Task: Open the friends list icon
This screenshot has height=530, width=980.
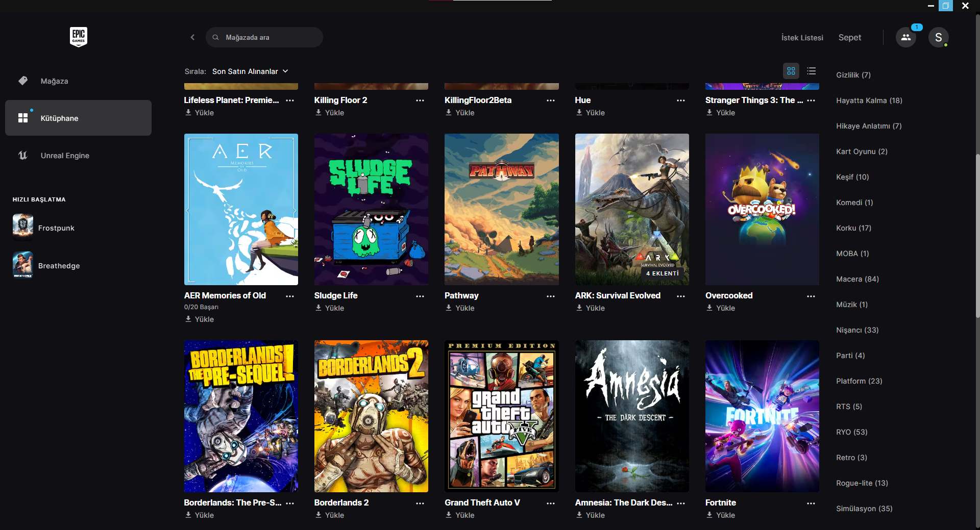Action: click(906, 37)
